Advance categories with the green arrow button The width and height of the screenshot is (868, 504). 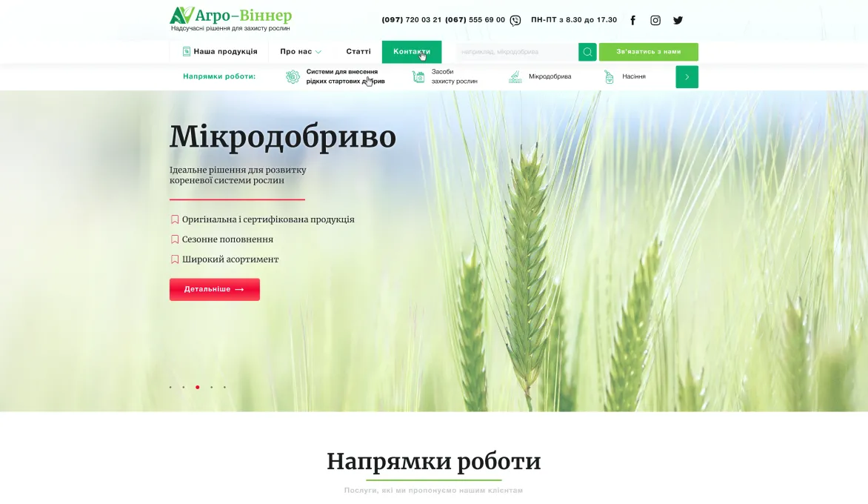click(x=687, y=77)
